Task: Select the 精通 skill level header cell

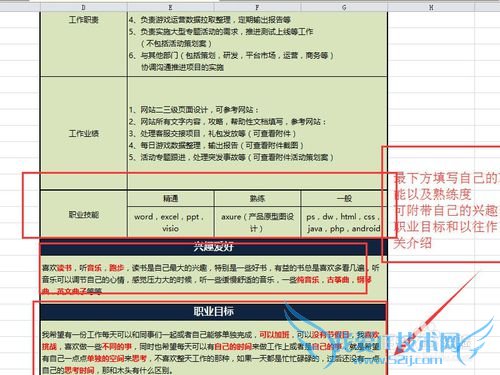Action: (x=170, y=199)
